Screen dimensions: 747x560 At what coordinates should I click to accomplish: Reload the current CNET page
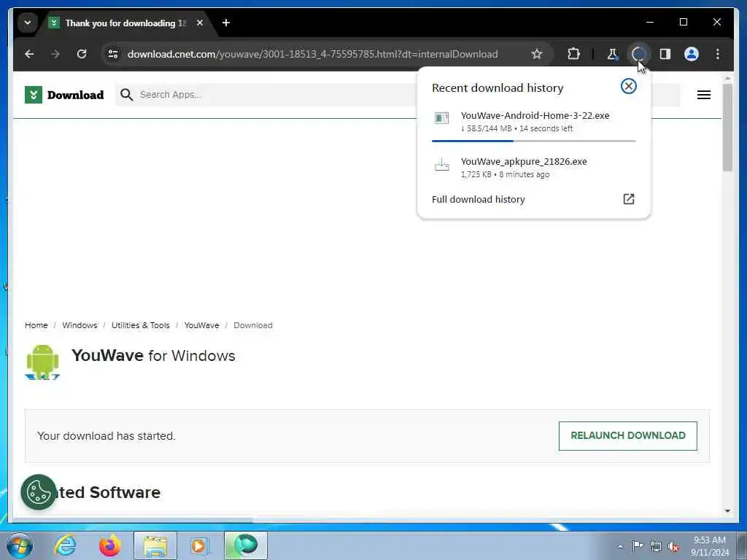click(82, 54)
